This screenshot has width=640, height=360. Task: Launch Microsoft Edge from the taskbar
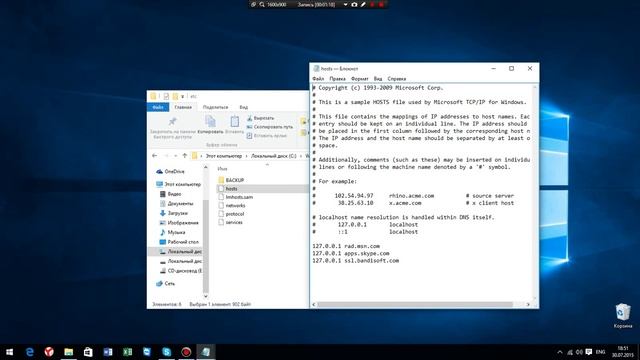30,352
